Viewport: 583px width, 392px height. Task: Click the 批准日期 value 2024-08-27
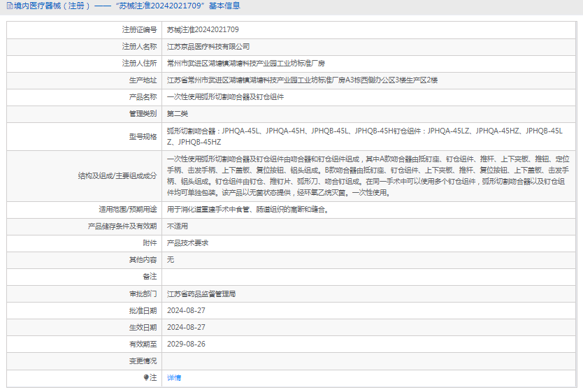click(x=186, y=311)
